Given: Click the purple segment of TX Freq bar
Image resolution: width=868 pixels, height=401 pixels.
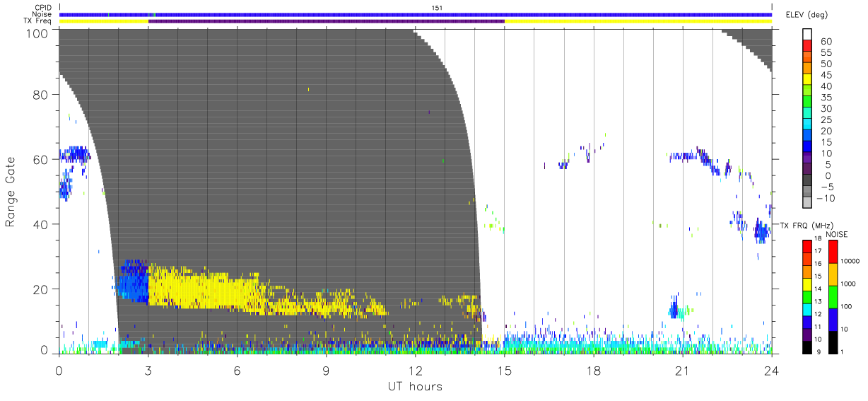Looking at the screenshot, I should pos(327,21).
